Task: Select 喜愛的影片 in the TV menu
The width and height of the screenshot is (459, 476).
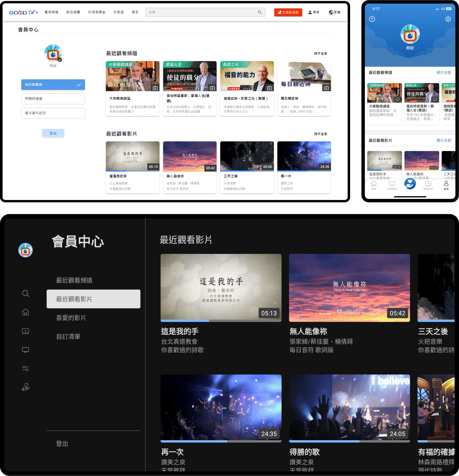Action: coord(71,318)
